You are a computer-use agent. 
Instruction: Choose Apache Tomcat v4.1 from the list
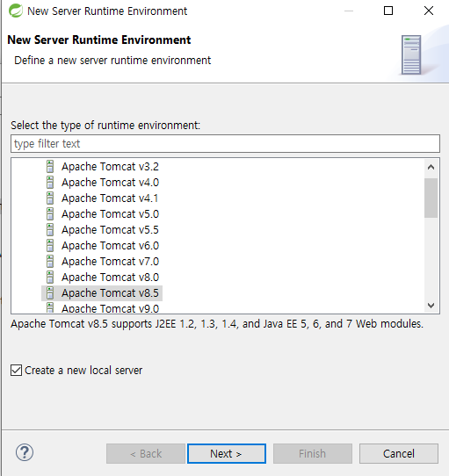pos(110,198)
